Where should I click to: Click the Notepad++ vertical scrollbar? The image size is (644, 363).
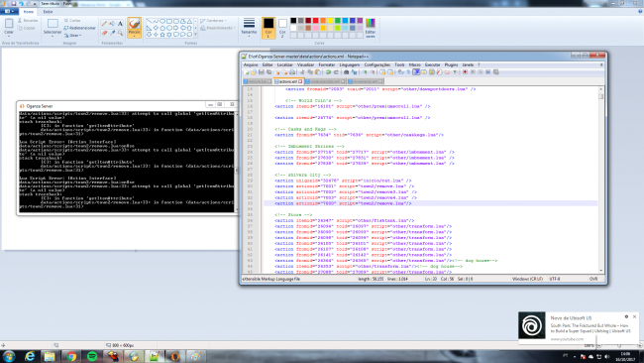pos(600,180)
